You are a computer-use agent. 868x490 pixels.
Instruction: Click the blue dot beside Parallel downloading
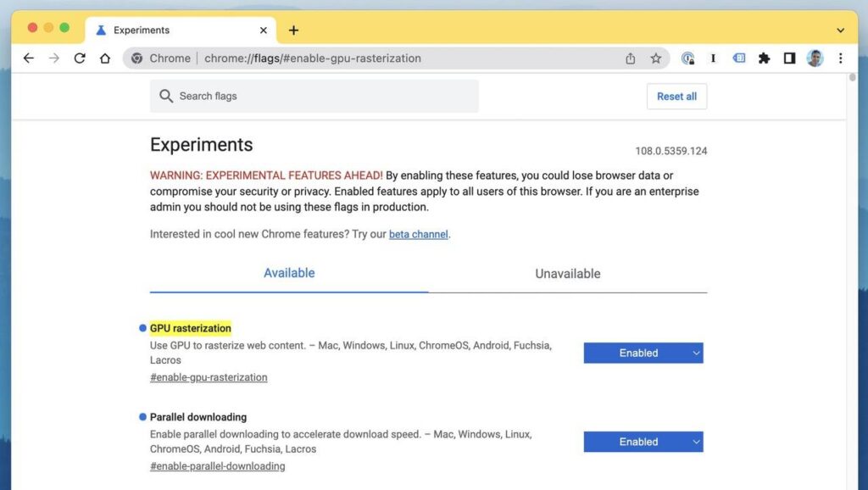coord(142,416)
